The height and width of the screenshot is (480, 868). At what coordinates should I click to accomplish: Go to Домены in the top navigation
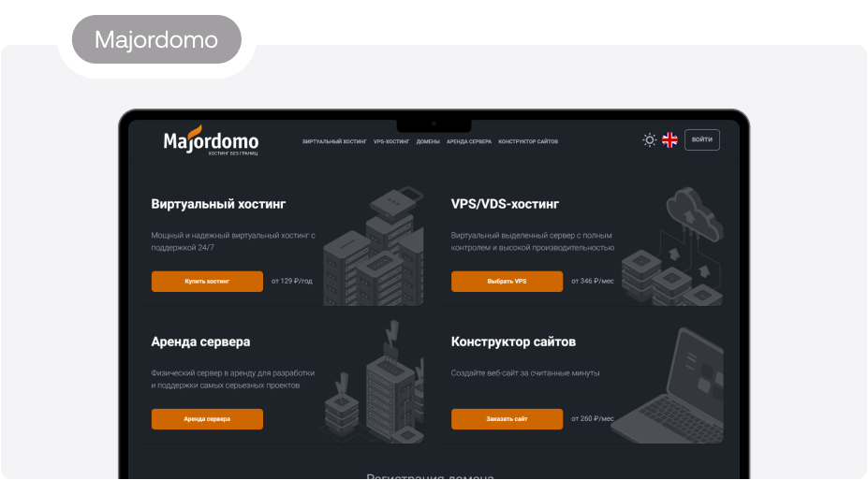(428, 141)
